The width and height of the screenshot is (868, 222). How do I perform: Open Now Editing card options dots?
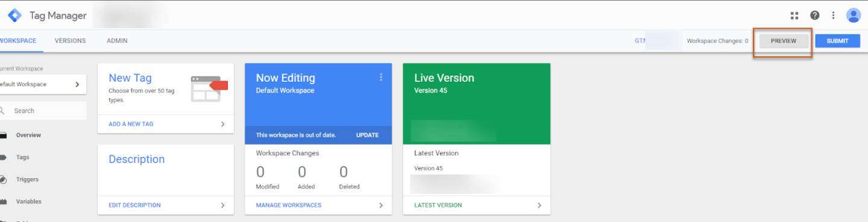[x=381, y=78]
